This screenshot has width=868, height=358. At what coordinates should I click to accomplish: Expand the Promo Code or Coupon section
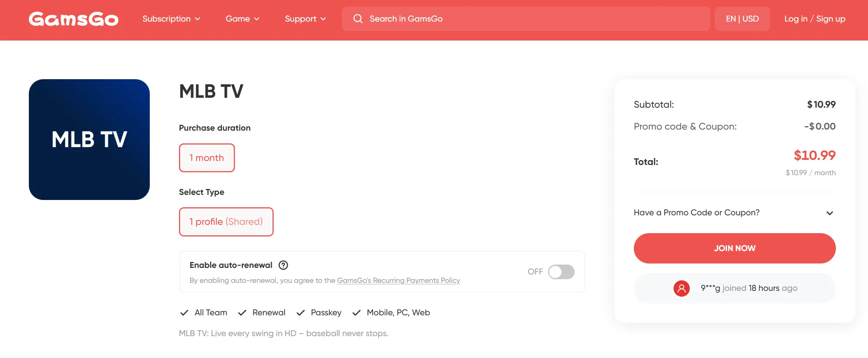734,213
